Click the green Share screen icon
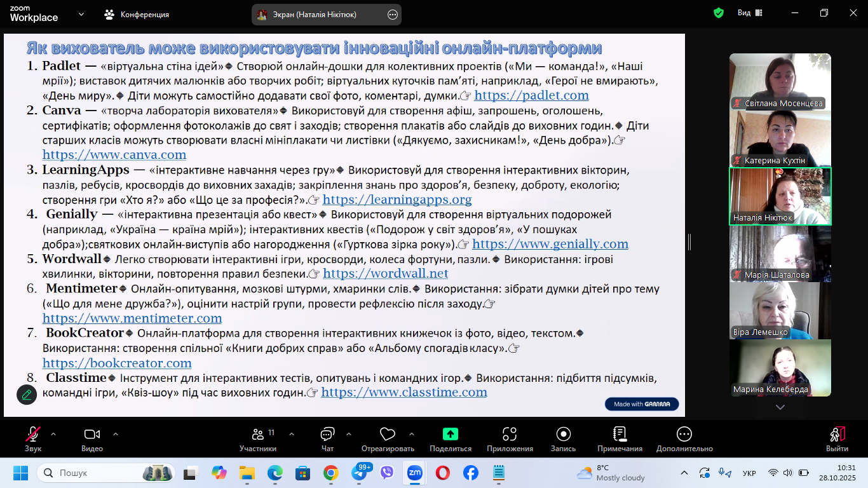The width and height of the screenshot is (868, 488). coord(450,435)
